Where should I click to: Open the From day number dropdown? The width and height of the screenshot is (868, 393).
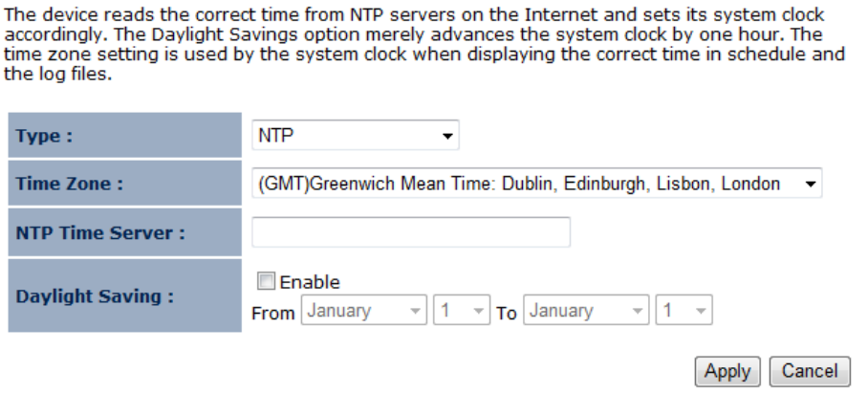(x=461, y=312)
